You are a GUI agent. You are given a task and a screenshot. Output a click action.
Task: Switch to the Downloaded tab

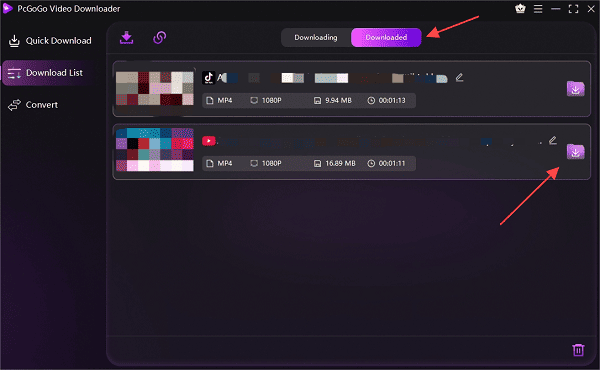[x=386, y=37]
